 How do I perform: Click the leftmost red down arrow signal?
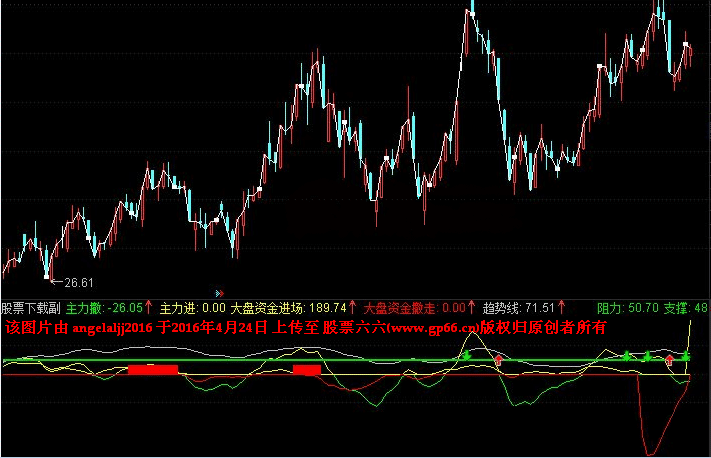(498, 359)
